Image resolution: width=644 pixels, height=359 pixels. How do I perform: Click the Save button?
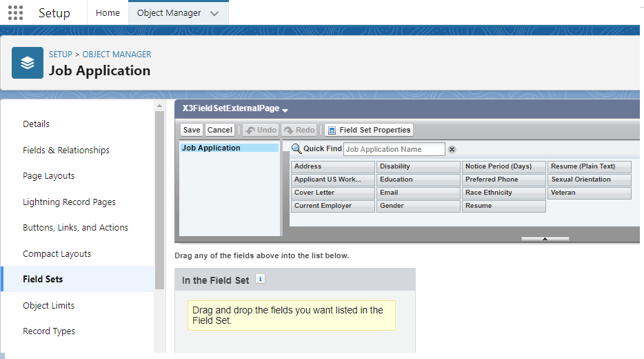(192, 130)
